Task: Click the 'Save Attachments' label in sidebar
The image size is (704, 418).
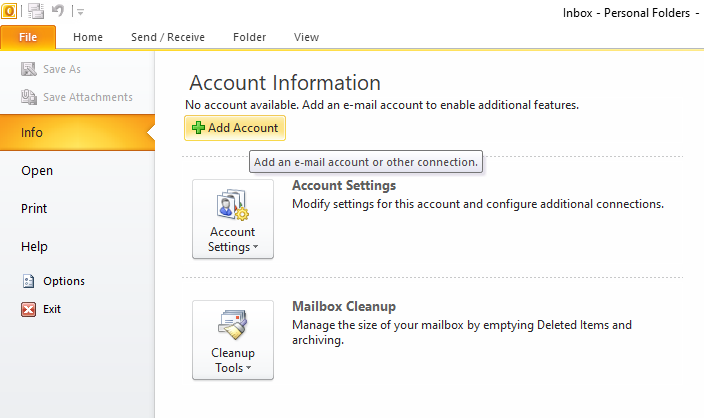Action: click(x=88, y=97)
